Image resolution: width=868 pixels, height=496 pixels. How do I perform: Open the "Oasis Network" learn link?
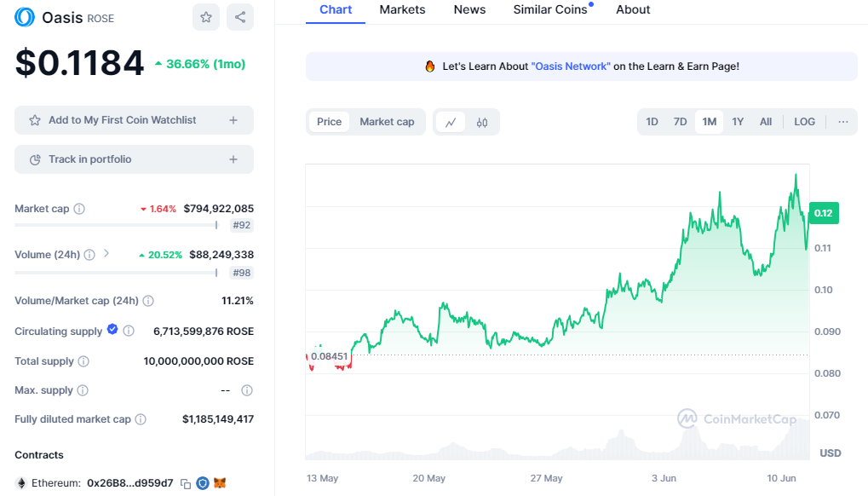click(x=571, y=66)
